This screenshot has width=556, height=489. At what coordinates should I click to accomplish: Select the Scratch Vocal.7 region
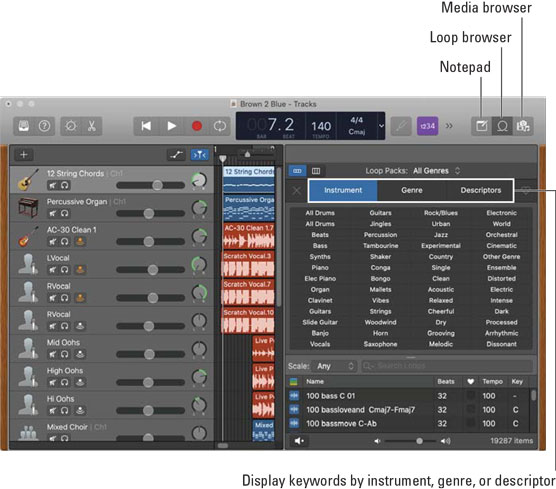pos(248,293)
